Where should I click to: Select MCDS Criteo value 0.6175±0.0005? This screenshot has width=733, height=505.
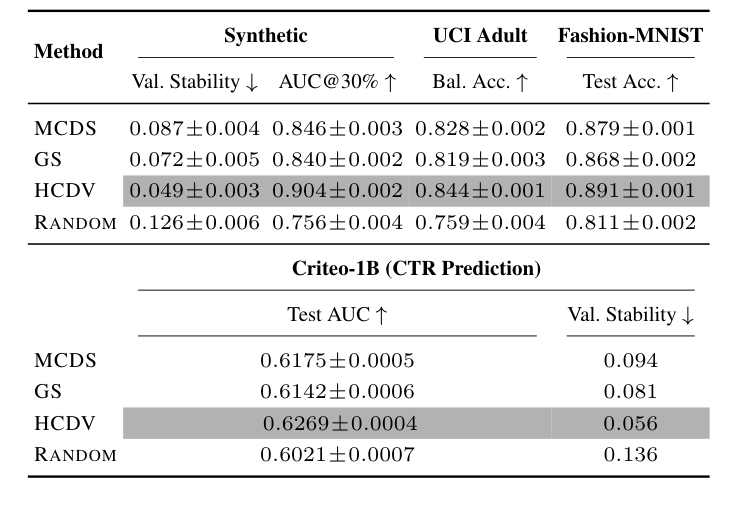click(x=337, y=360)
